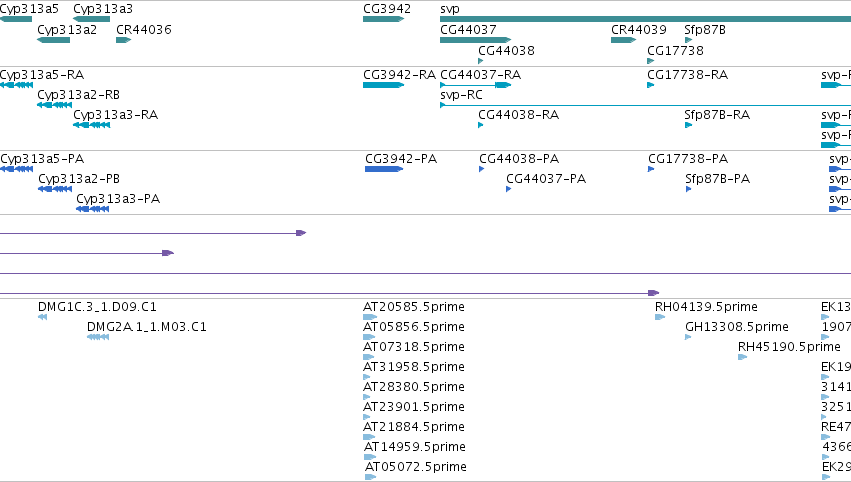The height and width of the screenshot is (482, 851).
Task: Click the DMG2A.1_1.M03.C1 feature arrows
Action: 98,337
